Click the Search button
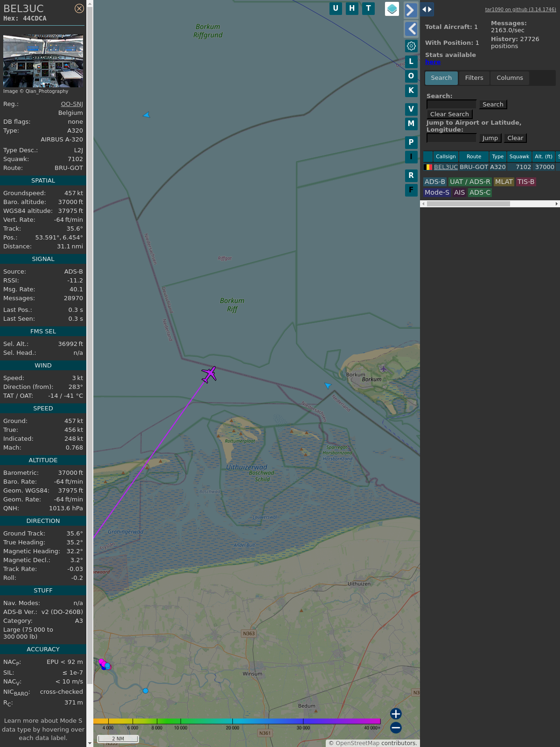The height and width of the screenshot is (747, 560). pyautogui.click(x=493, y=105)
